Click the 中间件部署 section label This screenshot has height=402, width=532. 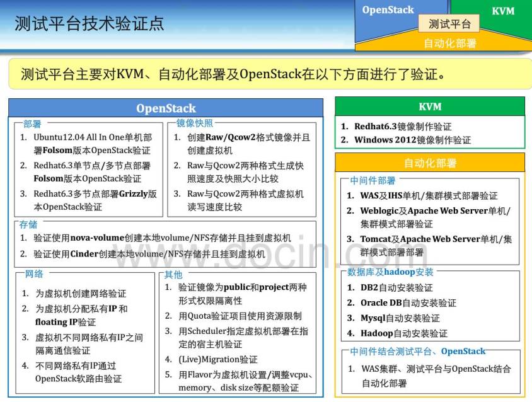click(373, 181)
